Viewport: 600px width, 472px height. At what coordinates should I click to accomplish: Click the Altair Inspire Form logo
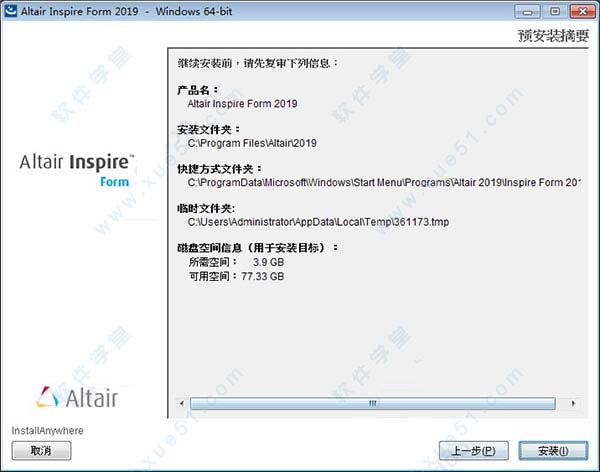click(77, 170)
